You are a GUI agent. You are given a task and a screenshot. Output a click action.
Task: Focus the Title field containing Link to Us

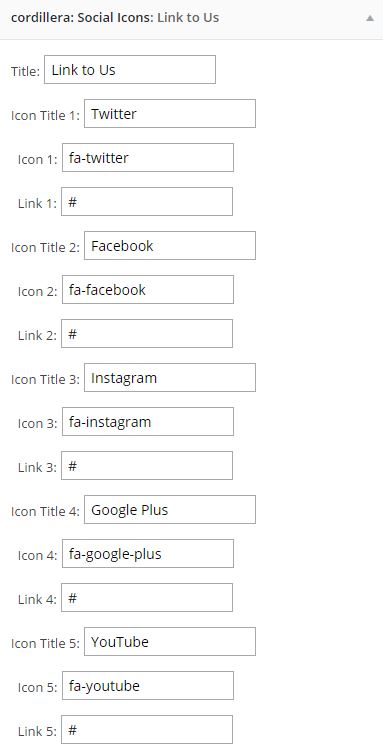130,70
